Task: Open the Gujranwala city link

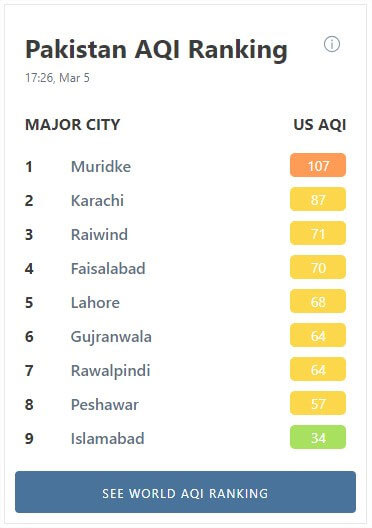Action: coord(111,337)
